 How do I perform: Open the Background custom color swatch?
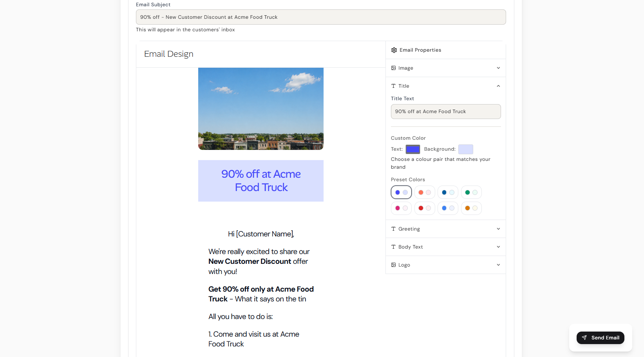pos(466,149)
